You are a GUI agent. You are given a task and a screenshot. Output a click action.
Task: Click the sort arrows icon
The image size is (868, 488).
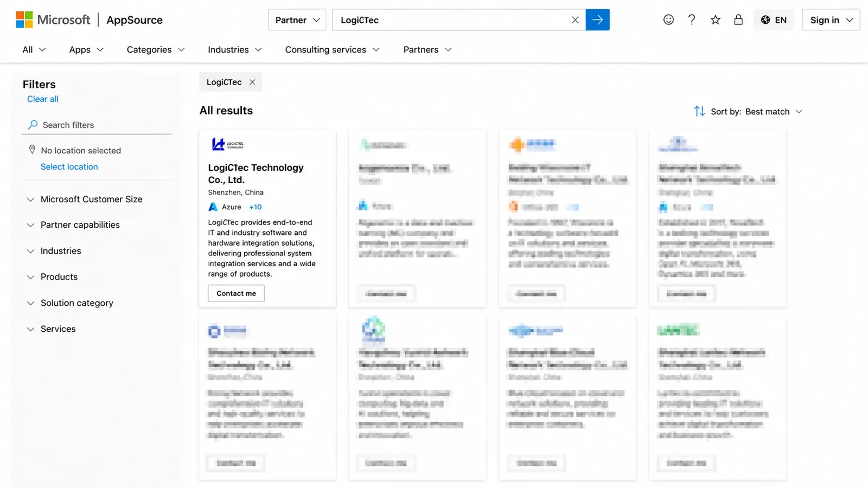(699, 111)
